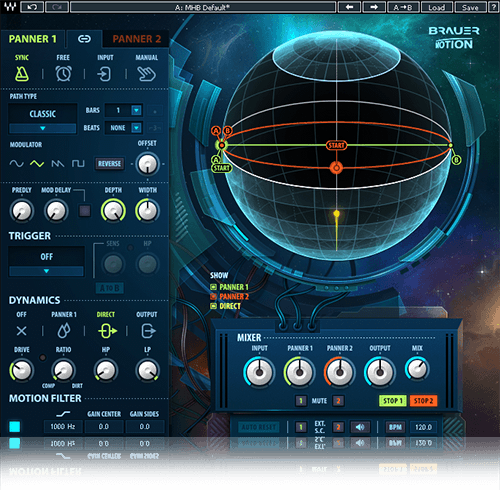500x490 pixels.
Task: Click the panner link chain icon
Action: 84,39
